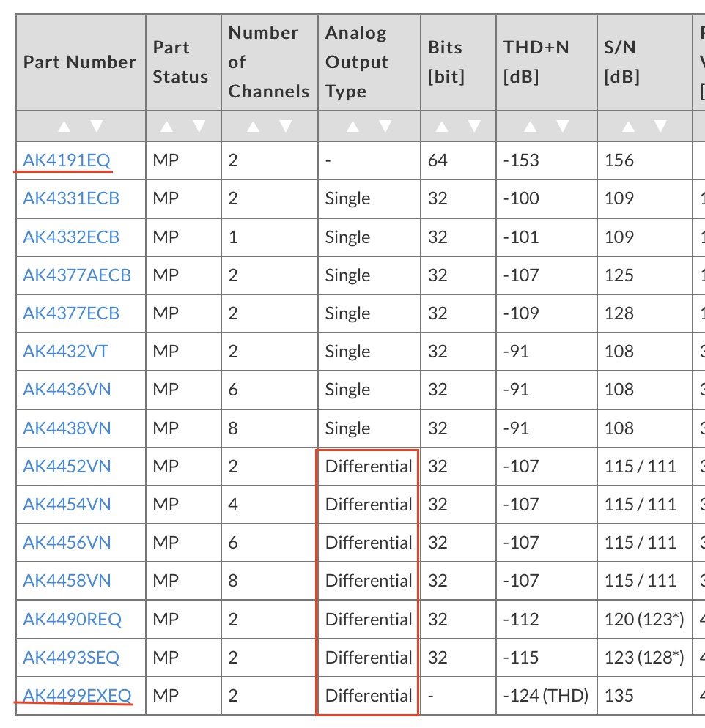Viewport: 705px width, 728px height.
Task: Sort Analog Output Type ascending
Action: [x=352, y=126]
